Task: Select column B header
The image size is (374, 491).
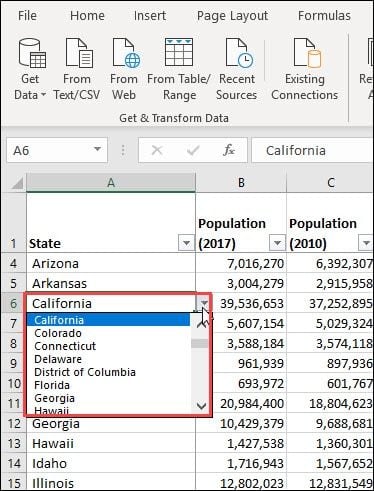Action: tap(241, 182)
